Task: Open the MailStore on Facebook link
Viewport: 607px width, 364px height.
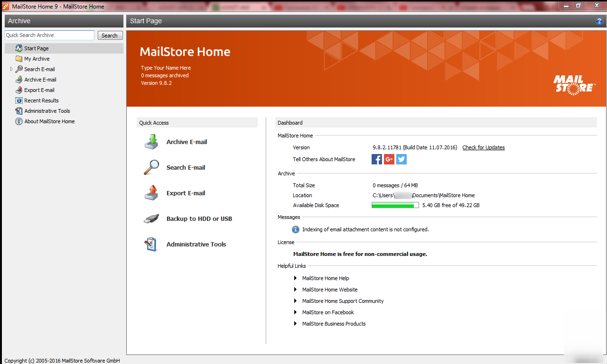Action: tap(328, 312)
